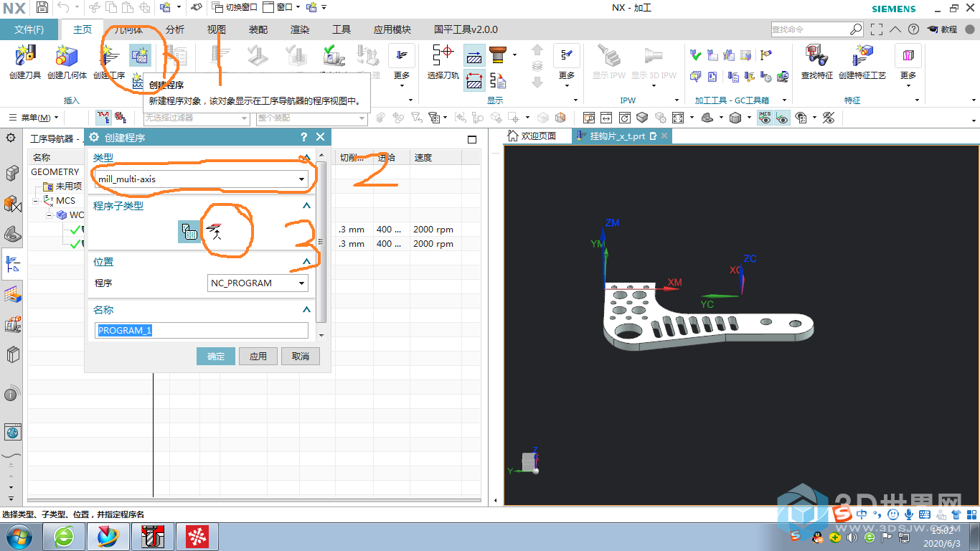This screenshot has height=551, width=980.
Task: Click the 创建程序 dialog vertical scrollbar
Action: click(x=321, y=243)
